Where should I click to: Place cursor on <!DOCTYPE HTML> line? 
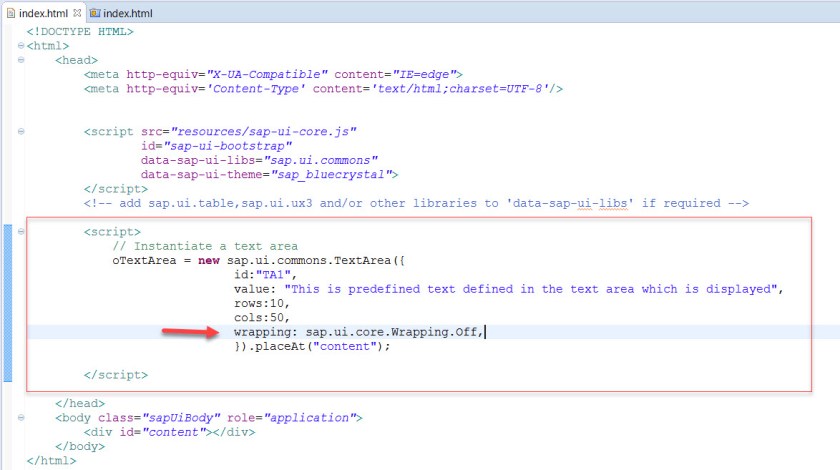click(80, 32)
